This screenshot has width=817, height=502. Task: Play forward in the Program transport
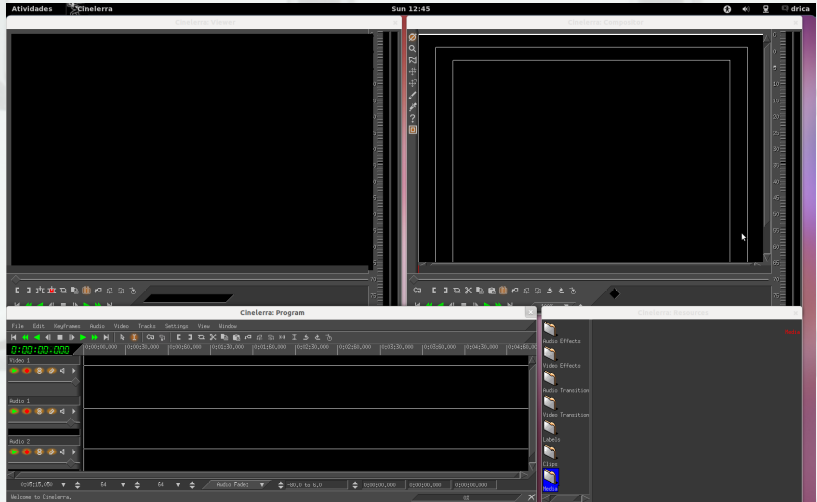coord(83,337)
